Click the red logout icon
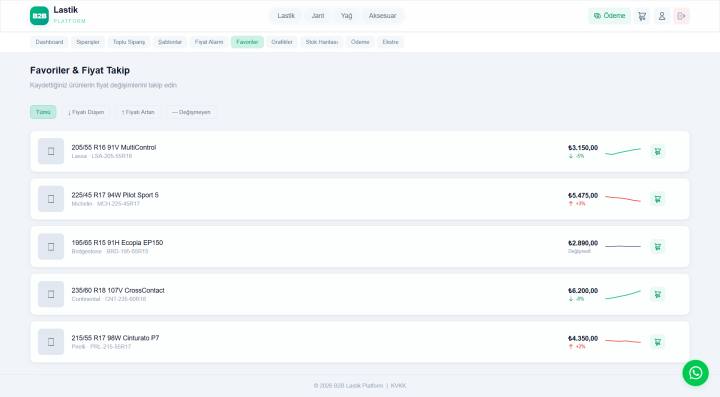Viewport: 720px width, 397px height. (x=681, y=16)
